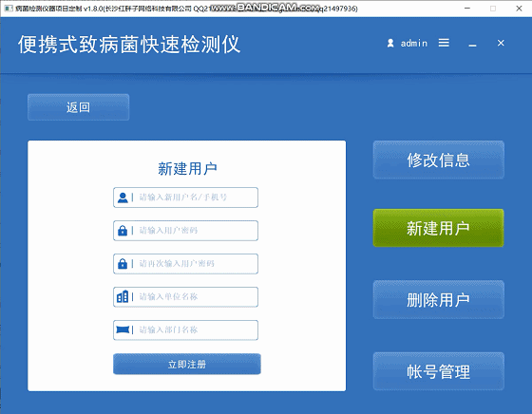The width and height of the screenshot is (532, 414).
Task: Click the 新建用户 form heading
Action: (x=187, y=168)
